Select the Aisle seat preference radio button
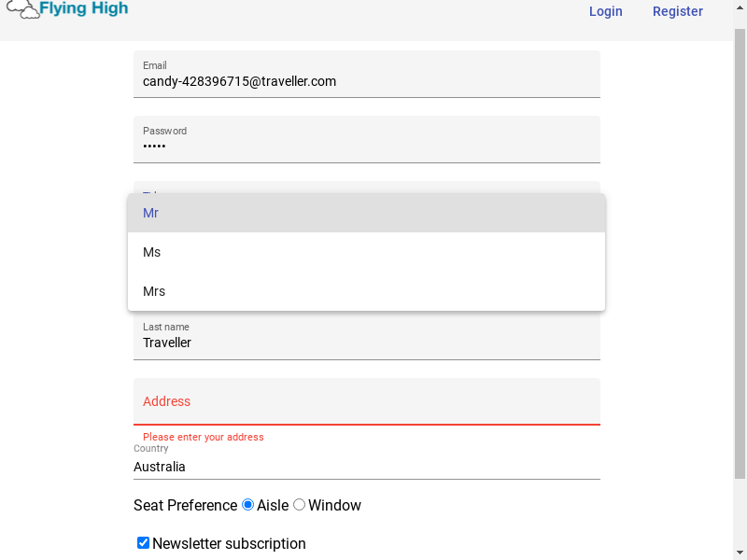 click(x=247, y=505)
